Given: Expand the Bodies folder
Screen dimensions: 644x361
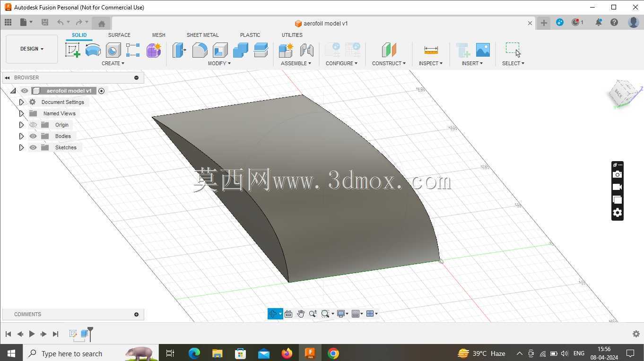Looking at the screenshot, I should 21,136.
